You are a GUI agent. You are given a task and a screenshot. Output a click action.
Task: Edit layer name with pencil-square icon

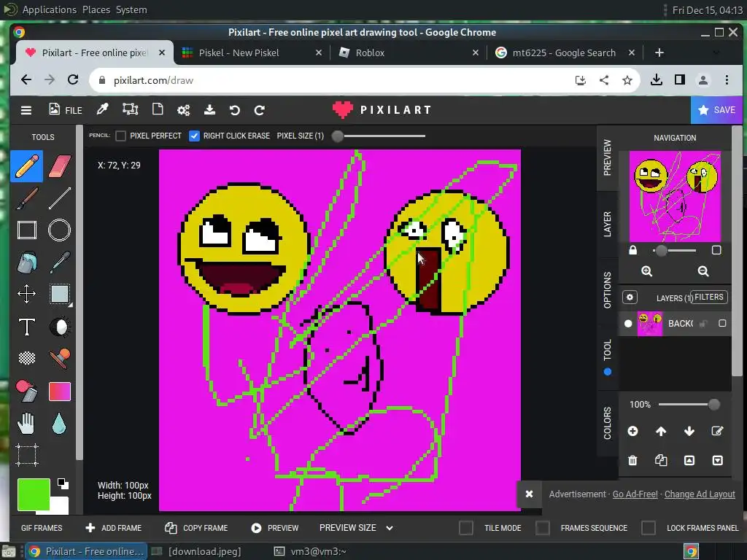pyautogui.click(x=717, y=431)
